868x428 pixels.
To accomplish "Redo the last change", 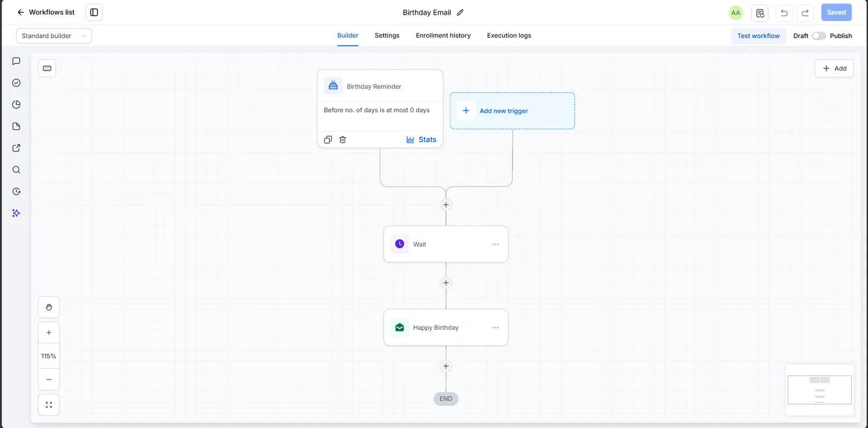I will pos(805,12).
